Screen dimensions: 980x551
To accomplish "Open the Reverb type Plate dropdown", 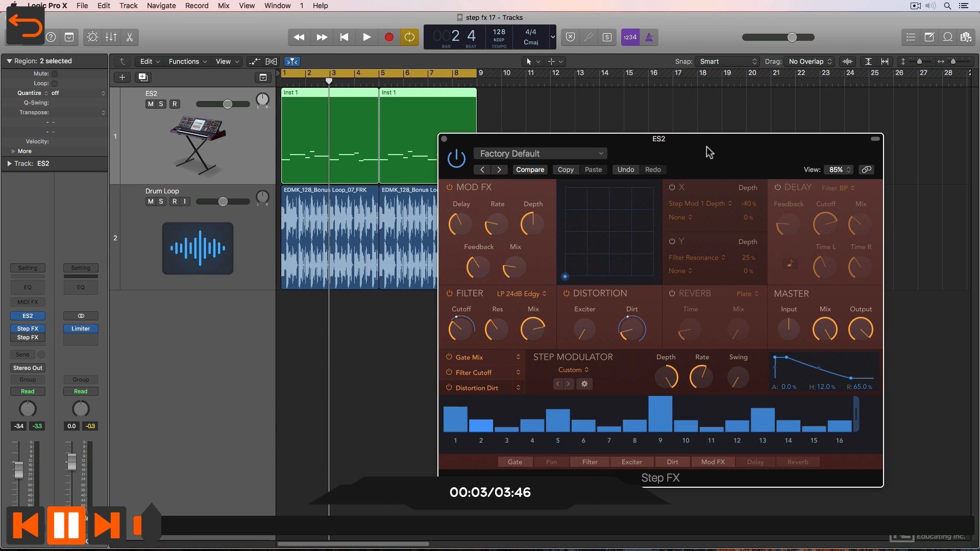I will pos(747,294).
